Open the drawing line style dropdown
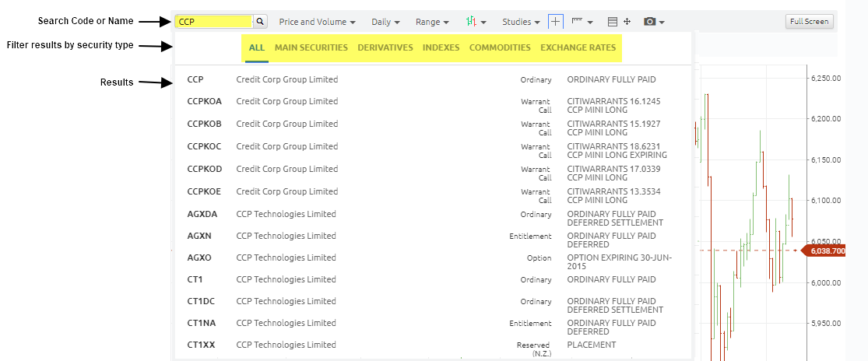This screenshot has height=361, width=868. (582, 22)
